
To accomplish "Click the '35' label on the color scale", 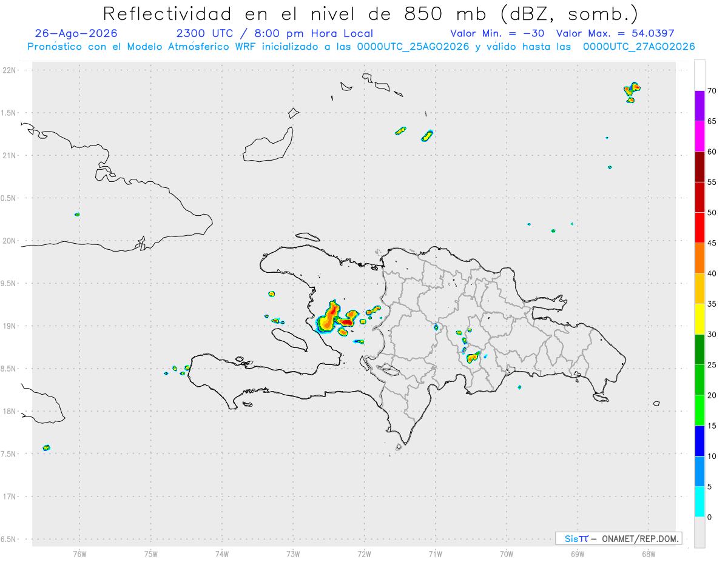I will pos(712,304).
